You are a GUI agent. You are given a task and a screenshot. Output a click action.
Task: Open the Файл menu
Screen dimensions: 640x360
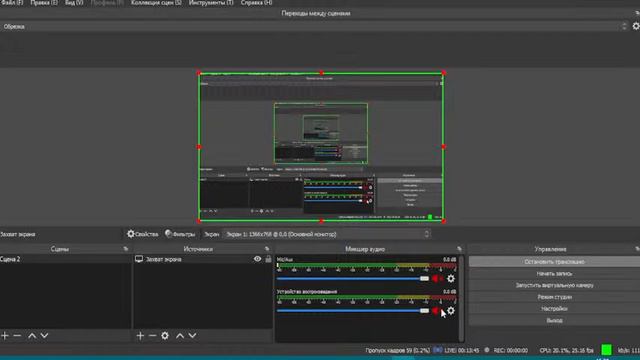tap(12, 2)
